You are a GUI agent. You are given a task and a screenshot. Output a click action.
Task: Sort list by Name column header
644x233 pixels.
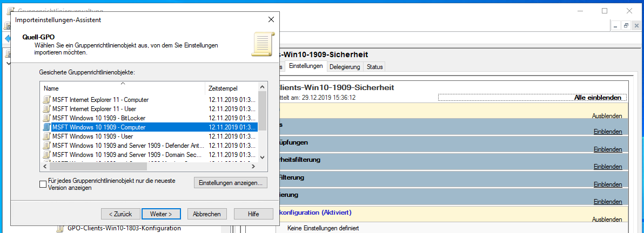point(123,88)
